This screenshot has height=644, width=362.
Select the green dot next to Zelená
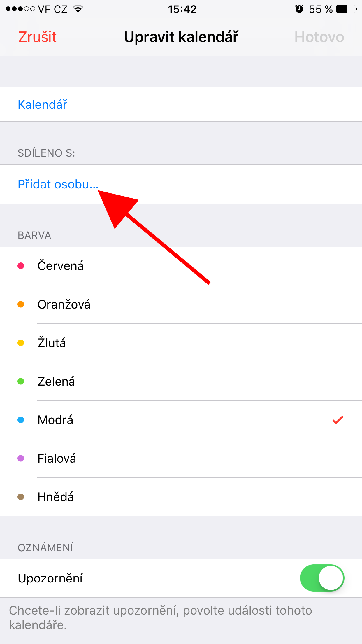pyautogui.click(x=21, y=381)
